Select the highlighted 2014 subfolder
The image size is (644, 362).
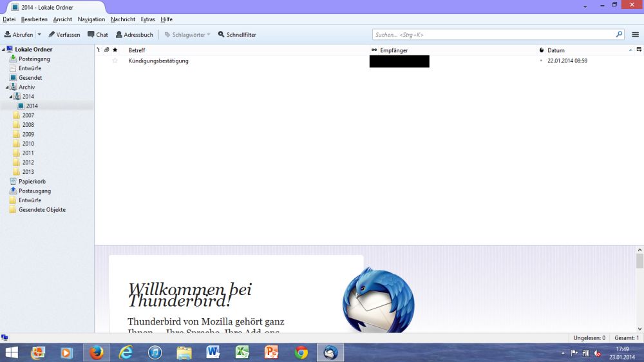click(x=32, y=106)
